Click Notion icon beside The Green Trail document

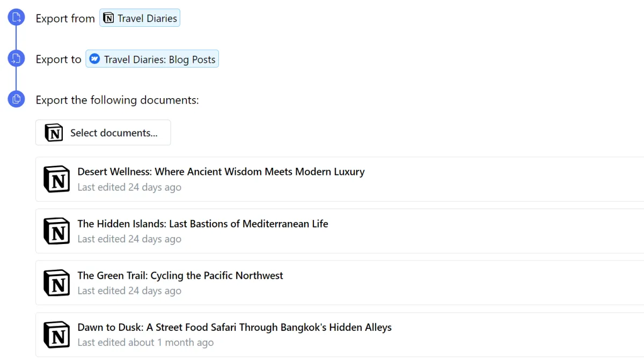tap(56, 283)
